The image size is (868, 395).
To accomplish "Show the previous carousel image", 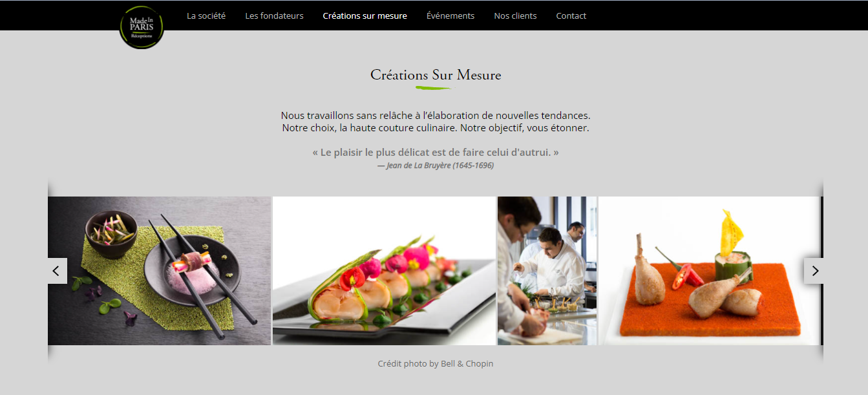I will (58, 271).
